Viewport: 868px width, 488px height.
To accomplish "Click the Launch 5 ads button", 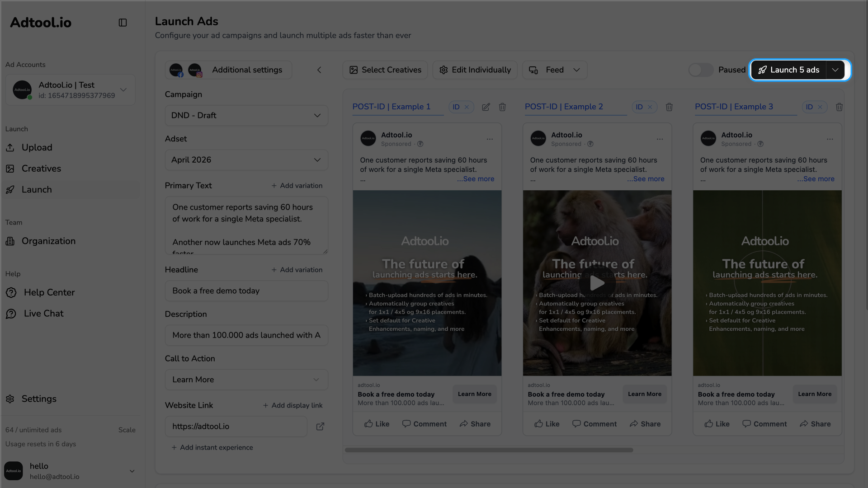I will (x=788, y=70).
